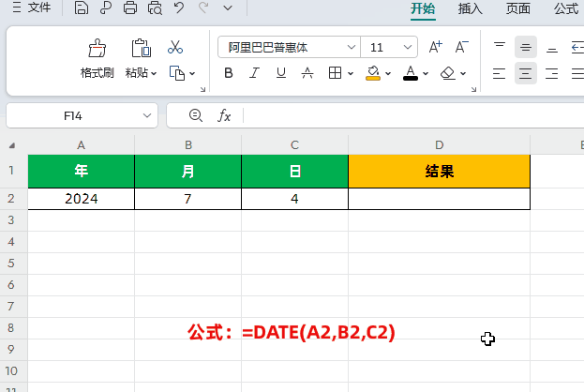Click the Cut scissors icon

tap(175, 47)
